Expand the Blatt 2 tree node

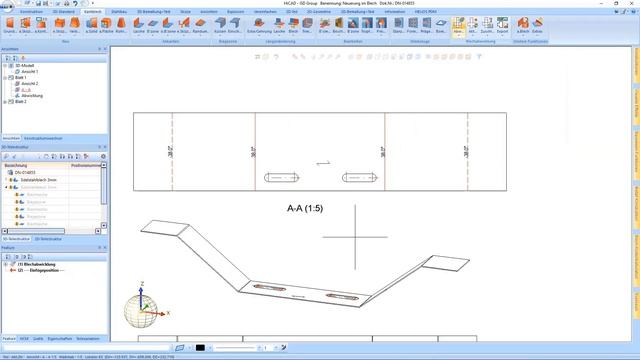tap(5, 102)
